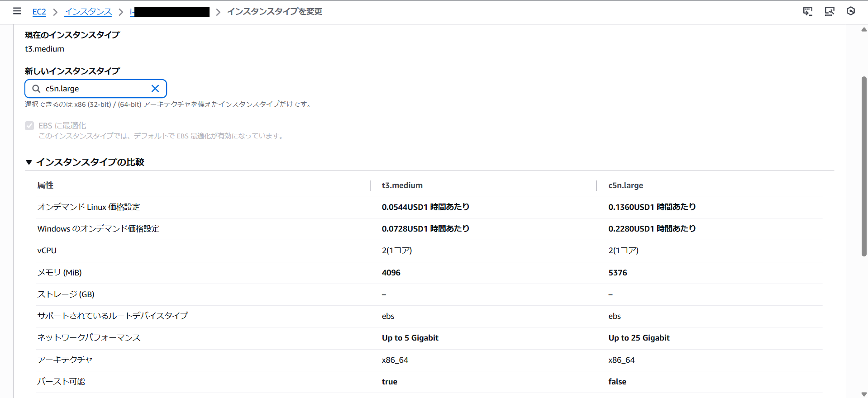The width and height of the screenshot is (868, 398).
Task: Select the 0.0728USD1 時間あたり Windows price
Action: [x=425, y=229]
